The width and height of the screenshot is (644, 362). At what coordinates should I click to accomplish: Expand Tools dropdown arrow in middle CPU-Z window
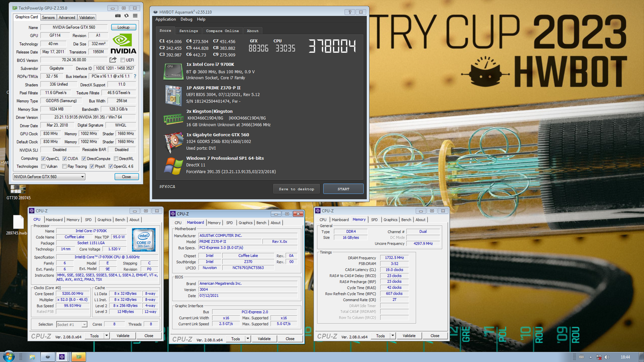pos(248,339)
